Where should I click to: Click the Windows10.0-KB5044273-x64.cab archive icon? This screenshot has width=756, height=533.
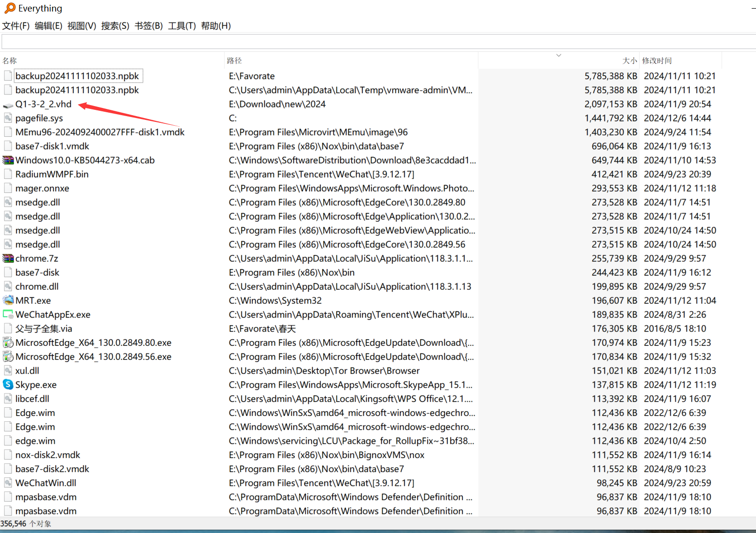[x=8, y=160]
